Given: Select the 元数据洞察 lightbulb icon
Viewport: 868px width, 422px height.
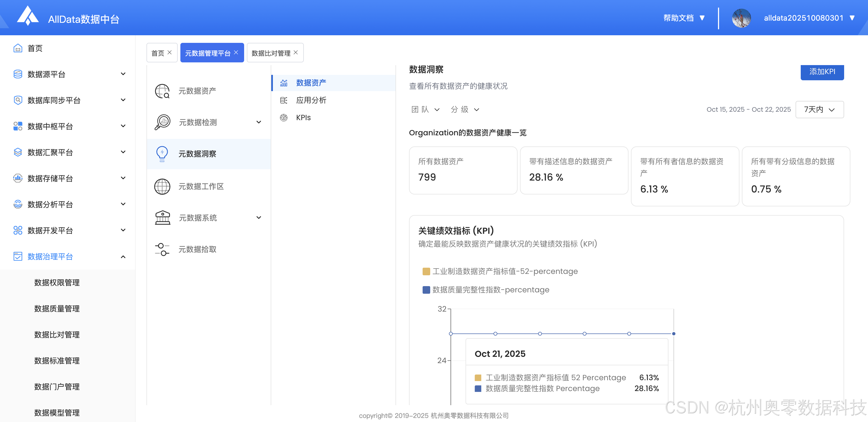Looking at the screenshot, I should (x=162, y=154).
